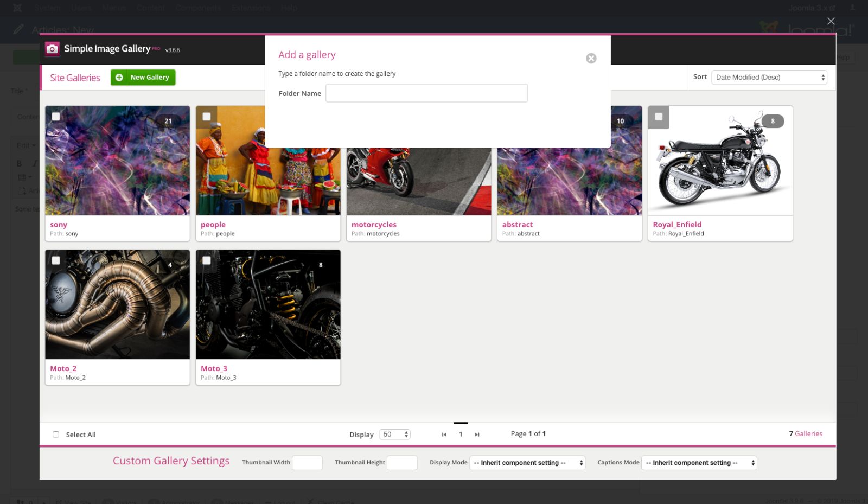Open the sony gallery title link
This screenshot has width=868, height=504.
(59, 225)
